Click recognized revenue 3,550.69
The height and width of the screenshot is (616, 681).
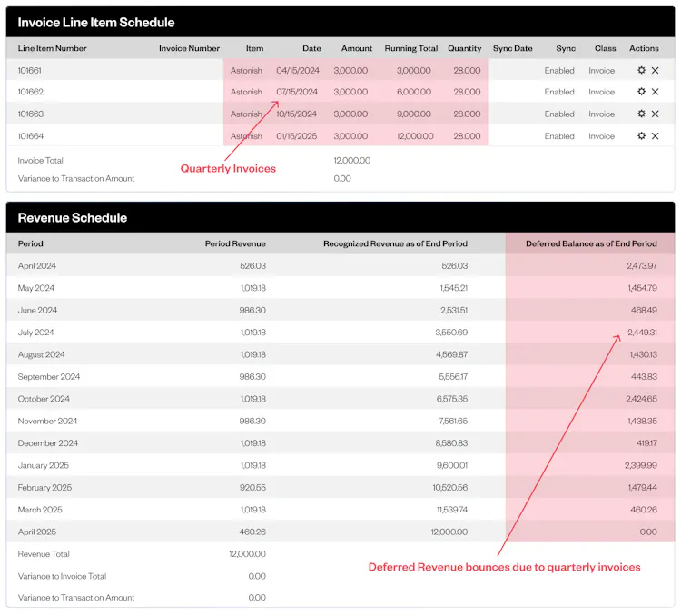pyautogui.click(x=451, y=333)
